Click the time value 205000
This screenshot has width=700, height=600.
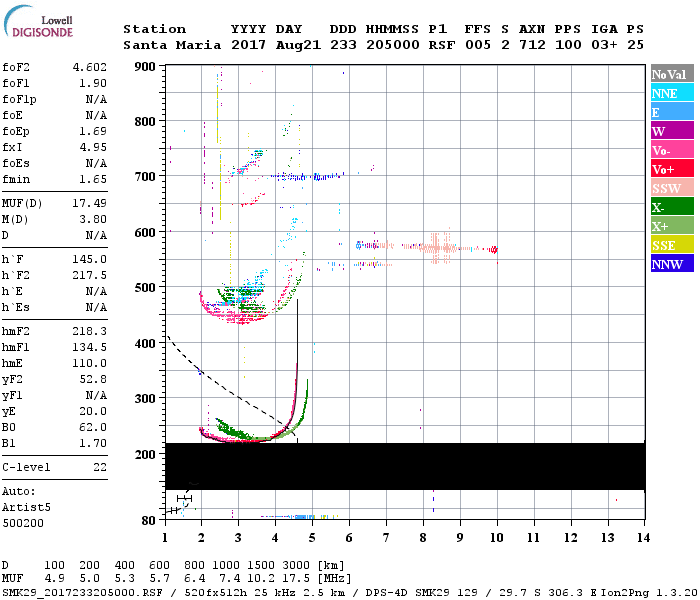point(393,45)
